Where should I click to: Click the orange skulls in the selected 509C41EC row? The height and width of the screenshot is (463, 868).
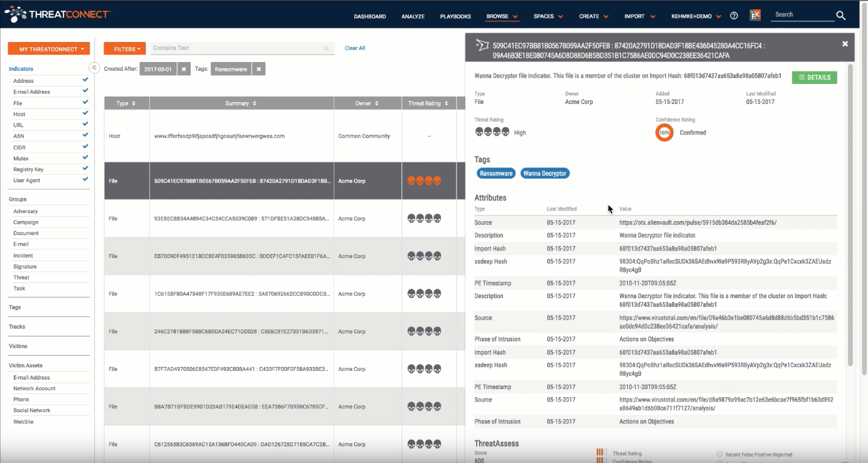pyautogui.click(x=425, y=181)
